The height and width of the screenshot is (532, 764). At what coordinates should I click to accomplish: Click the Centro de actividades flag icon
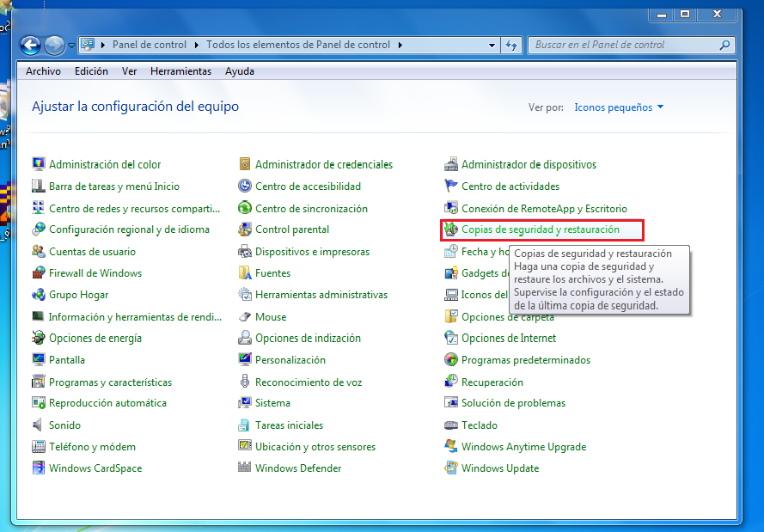(x=451, y=187)
